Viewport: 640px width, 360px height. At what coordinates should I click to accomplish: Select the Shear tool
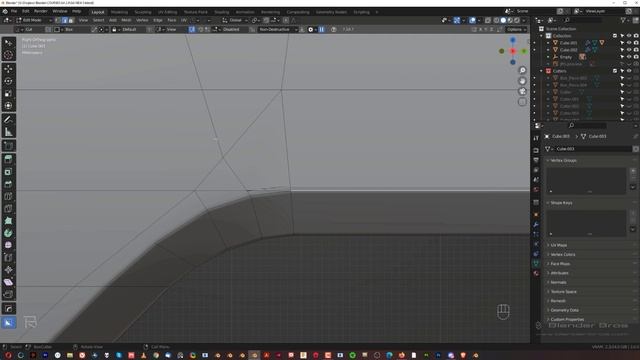tap(8, 282)
